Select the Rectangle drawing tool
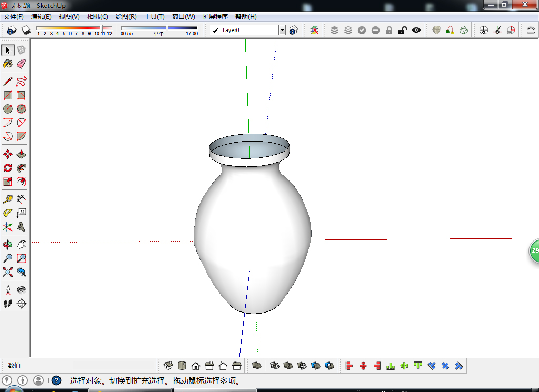The height and width of the screenshot is (392, 539). pos(8,95)
